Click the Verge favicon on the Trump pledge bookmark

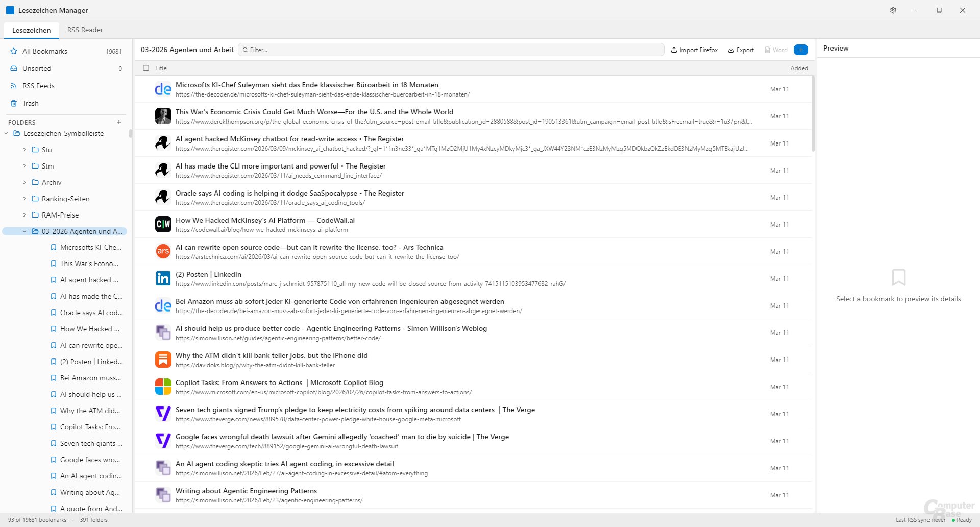click(162, 414)
